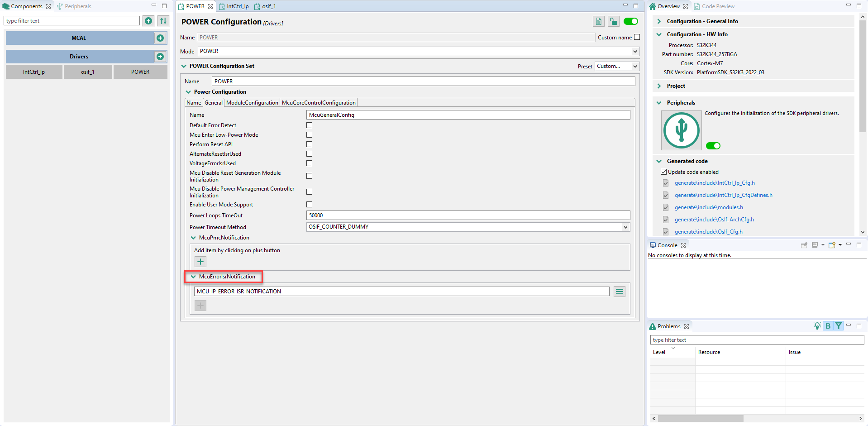Click the Quick Fix lightbulb in Problems panel
Viewport: 868px width, 426px height.
(x=817, y=325)
